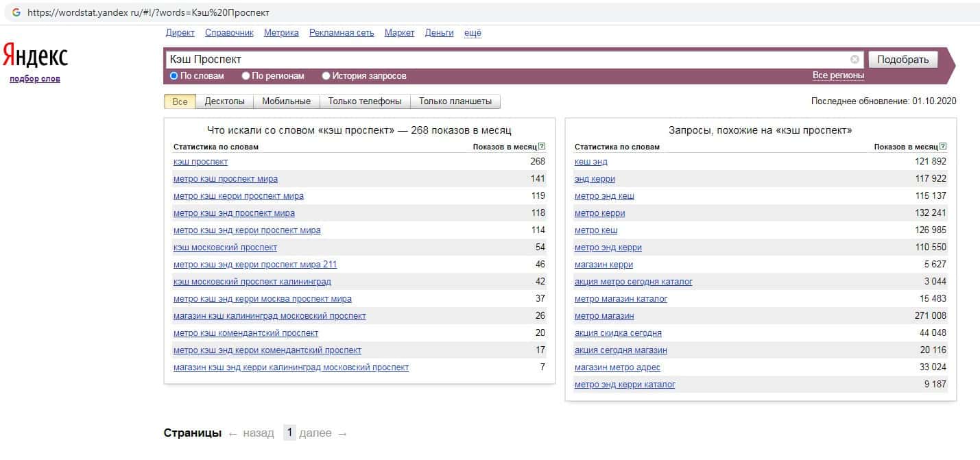Clear the search field with the X icon

pyautogui.click(x=854, y=60)
